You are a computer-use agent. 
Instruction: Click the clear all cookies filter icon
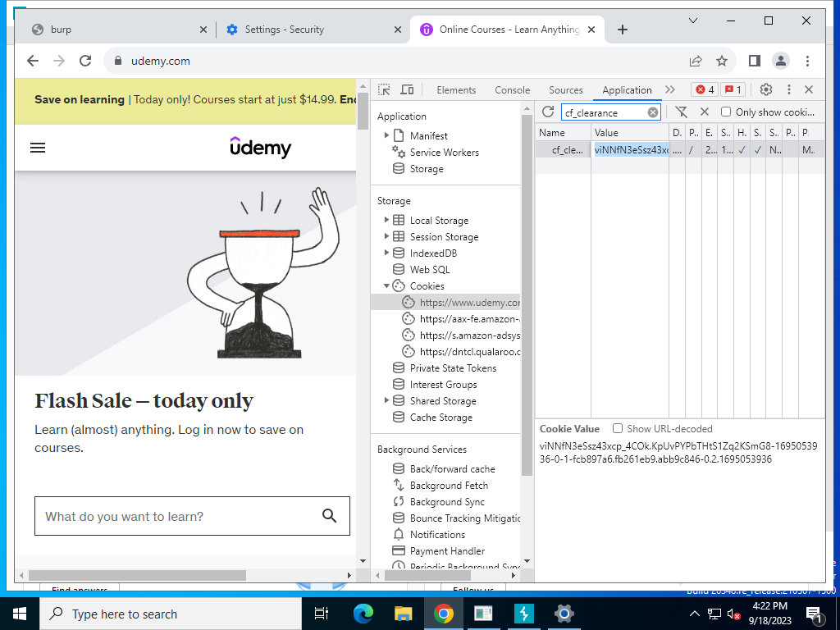pyautogui.click(x=681, y=112)
